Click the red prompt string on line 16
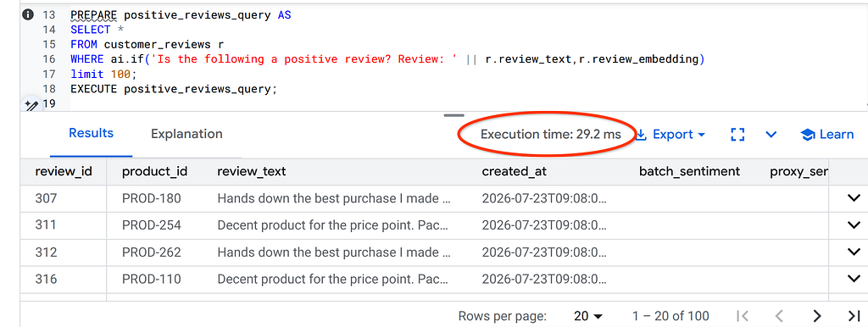868x327 pixels. tap(304, 58)
